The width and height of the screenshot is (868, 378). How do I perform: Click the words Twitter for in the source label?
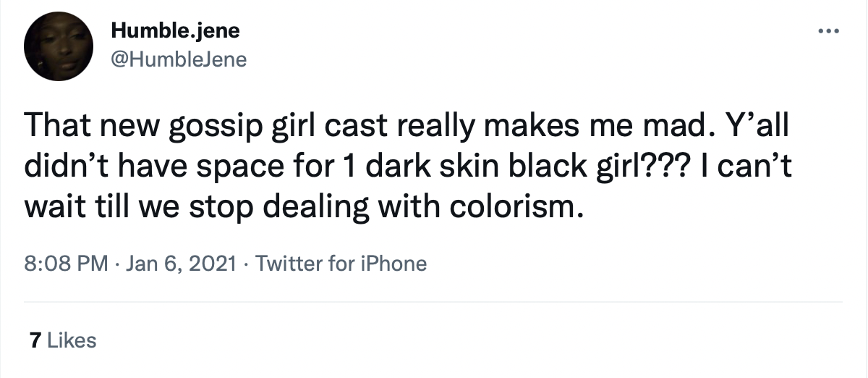(x=297, y=264)
